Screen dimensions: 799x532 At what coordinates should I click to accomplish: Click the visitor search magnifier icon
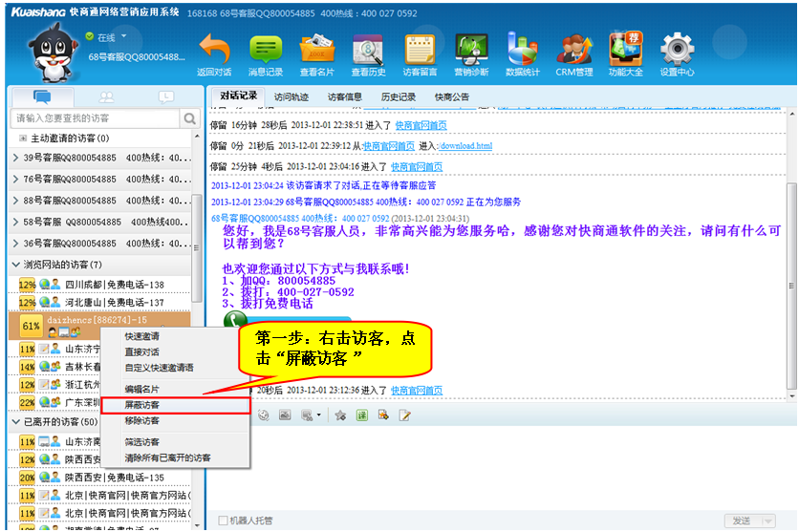(x=193, y=118)
